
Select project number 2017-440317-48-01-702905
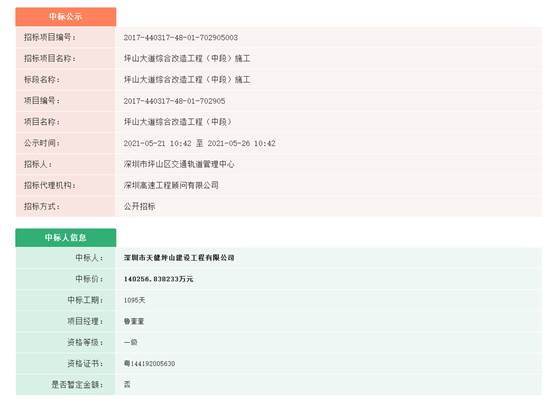[x=174, y=101]
